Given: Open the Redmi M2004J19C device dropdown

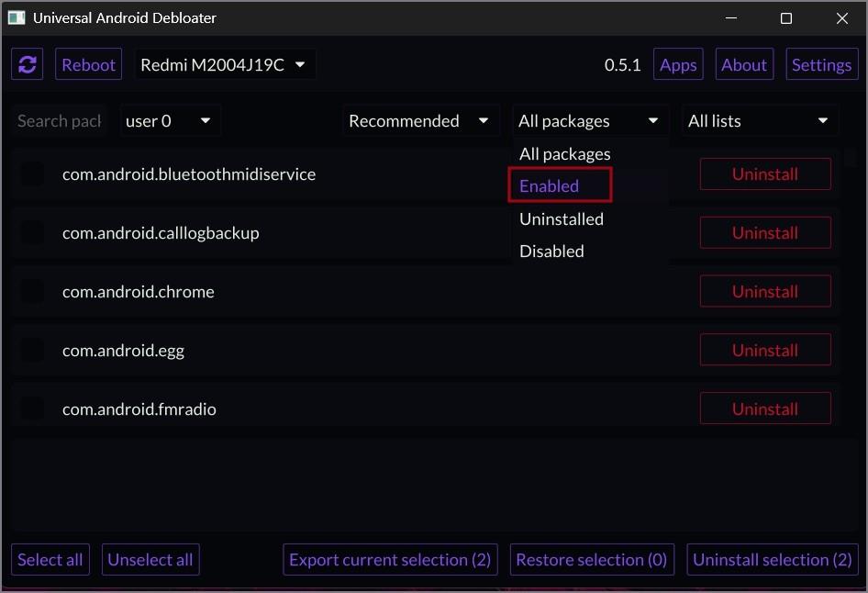Looking at the screenshot, I should pos(225,64).
